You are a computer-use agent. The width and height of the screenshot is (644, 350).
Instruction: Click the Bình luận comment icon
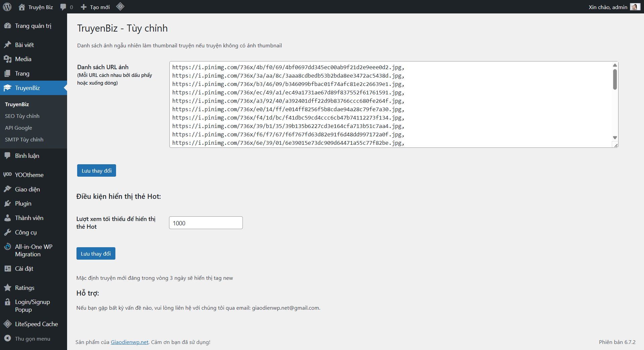tap(7, 156)
